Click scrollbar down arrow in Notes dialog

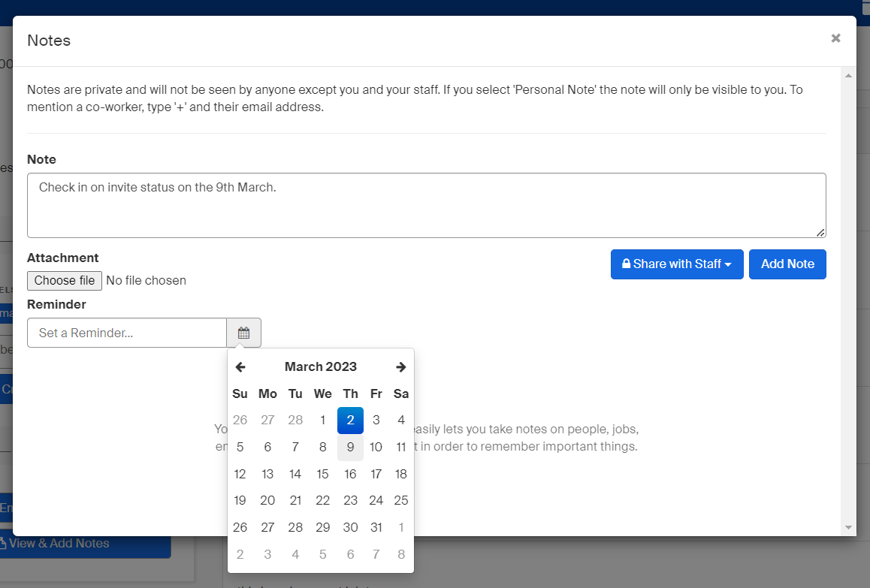tap(848, 527)
